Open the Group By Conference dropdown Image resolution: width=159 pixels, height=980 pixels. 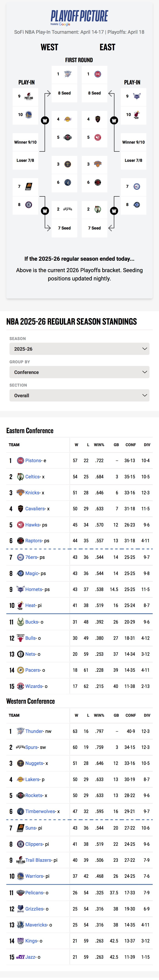pos(79,372)
